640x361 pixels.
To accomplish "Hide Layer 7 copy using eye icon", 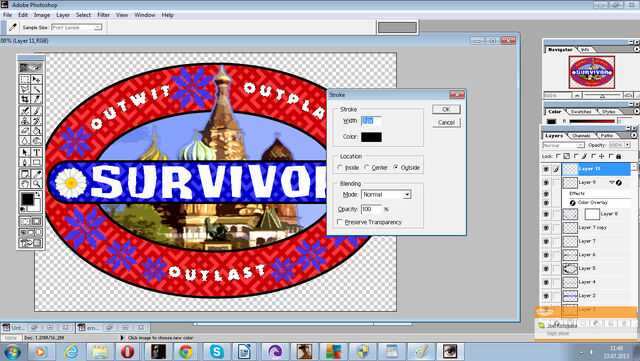I will [x=546, y=227].
